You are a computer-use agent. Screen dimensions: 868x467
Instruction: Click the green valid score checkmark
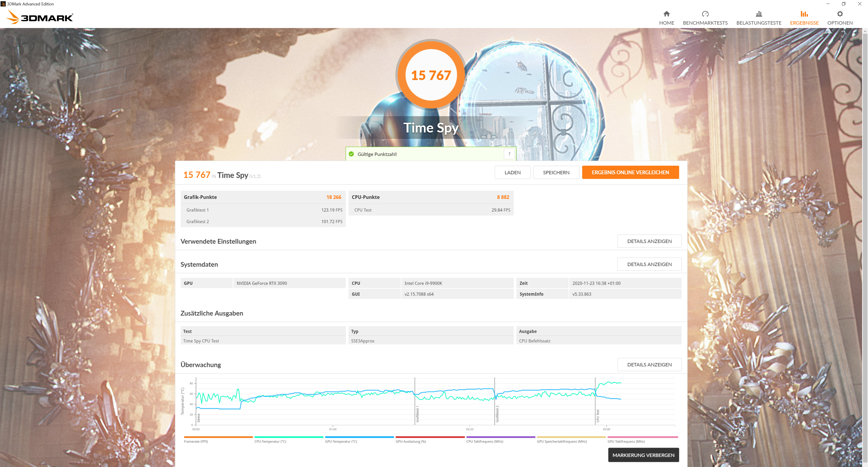click(351, 154)
